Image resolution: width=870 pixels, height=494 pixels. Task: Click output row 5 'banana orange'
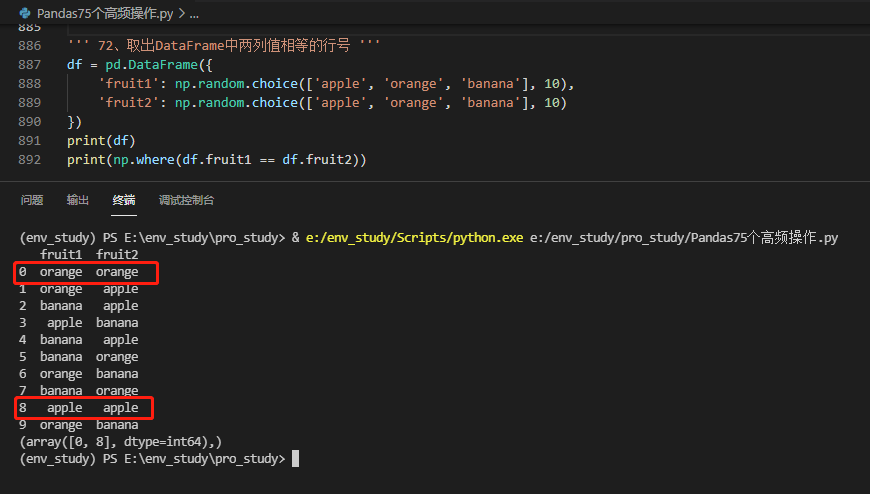[x=78, y=357]
